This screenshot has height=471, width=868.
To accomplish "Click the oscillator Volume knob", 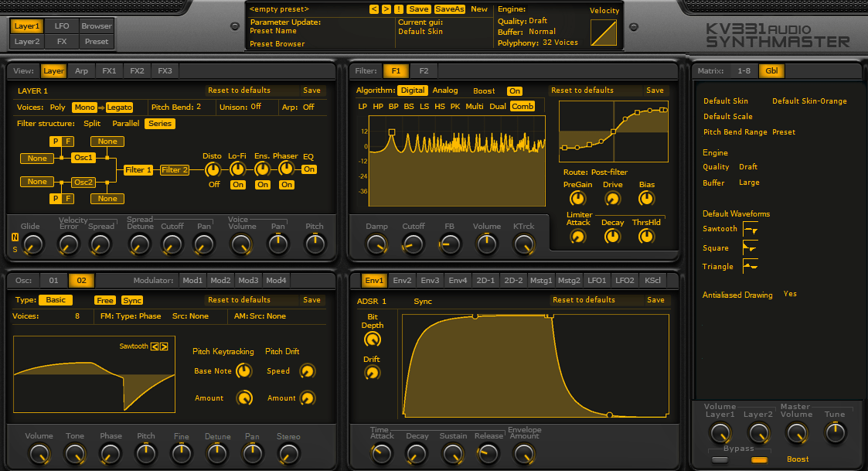I will (39, 454).
